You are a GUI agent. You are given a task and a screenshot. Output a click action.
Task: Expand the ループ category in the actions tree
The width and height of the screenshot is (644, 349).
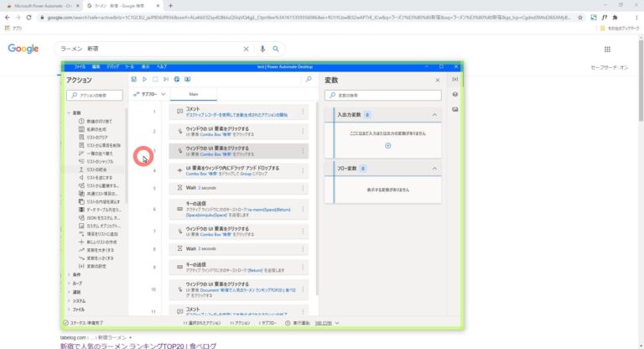click(69, 284)
